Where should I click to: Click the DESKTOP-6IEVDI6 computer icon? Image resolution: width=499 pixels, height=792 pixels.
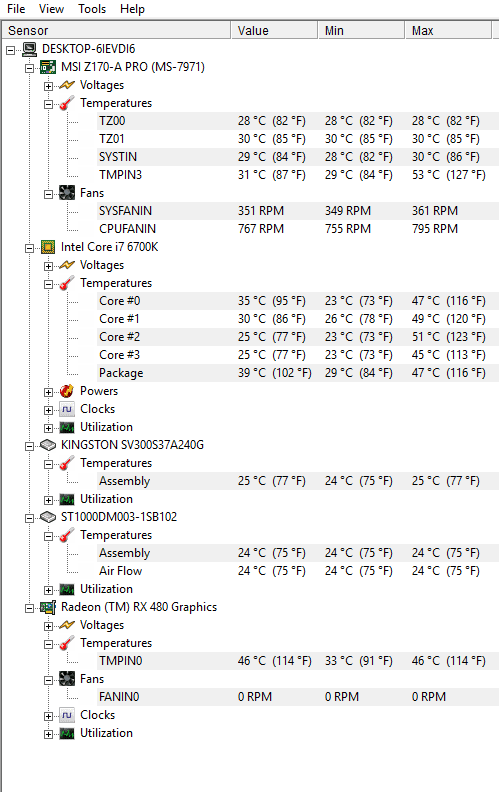pos(29,49)
